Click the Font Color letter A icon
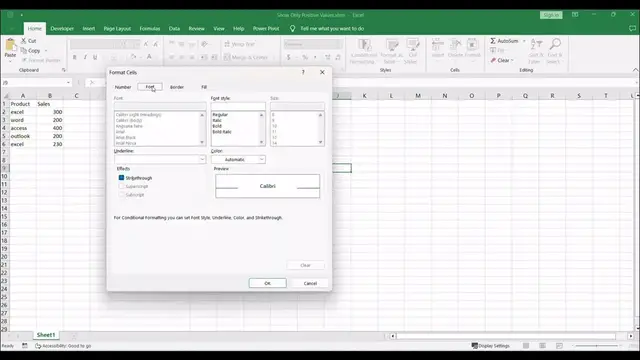The image size is (640, 360). [x=149, y=57]
